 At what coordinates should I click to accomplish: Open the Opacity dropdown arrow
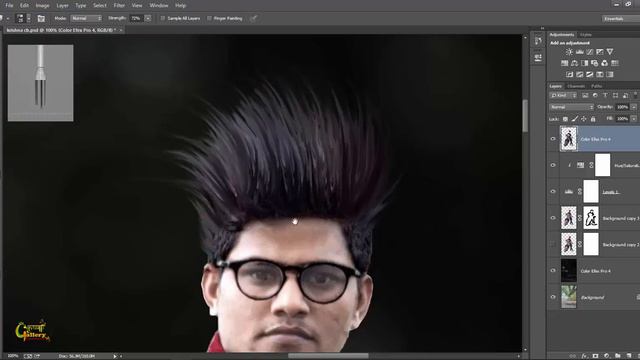tap(633, 107)
